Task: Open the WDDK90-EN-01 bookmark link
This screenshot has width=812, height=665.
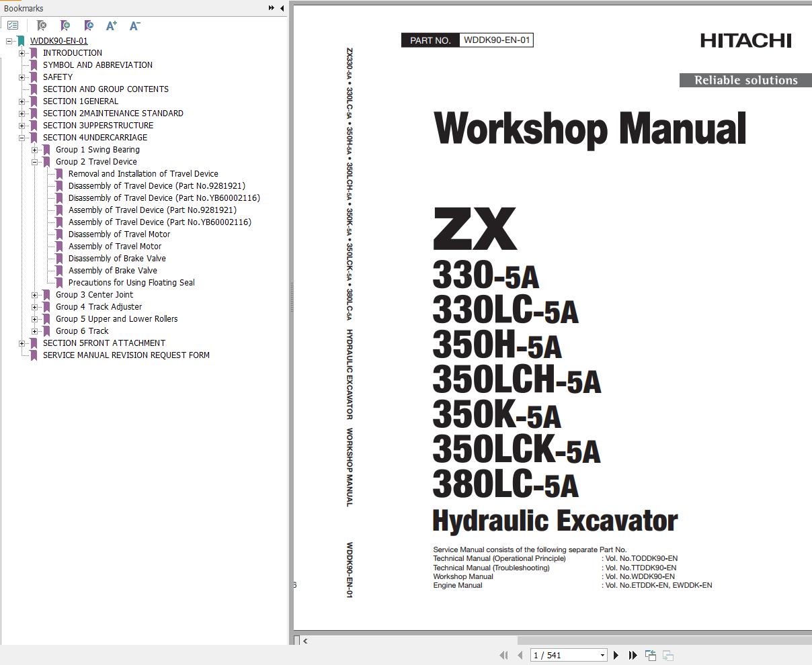Action: pyautogui.click(x=58, y=41)
